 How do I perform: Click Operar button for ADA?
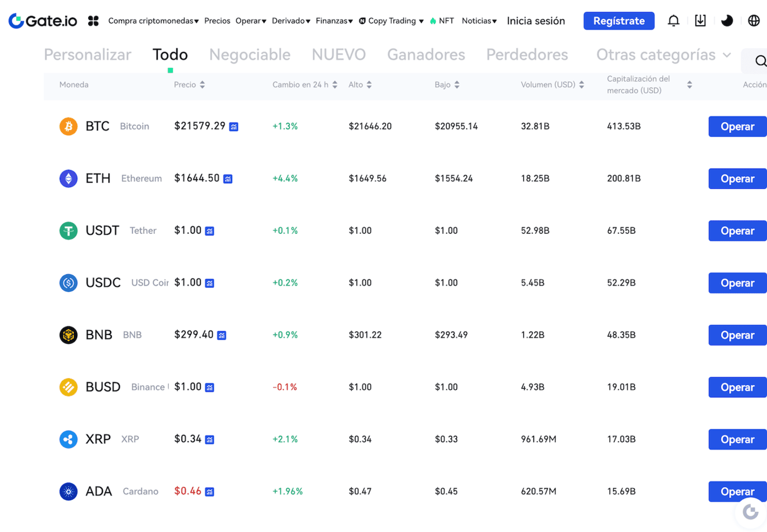[x=738, y=492]
